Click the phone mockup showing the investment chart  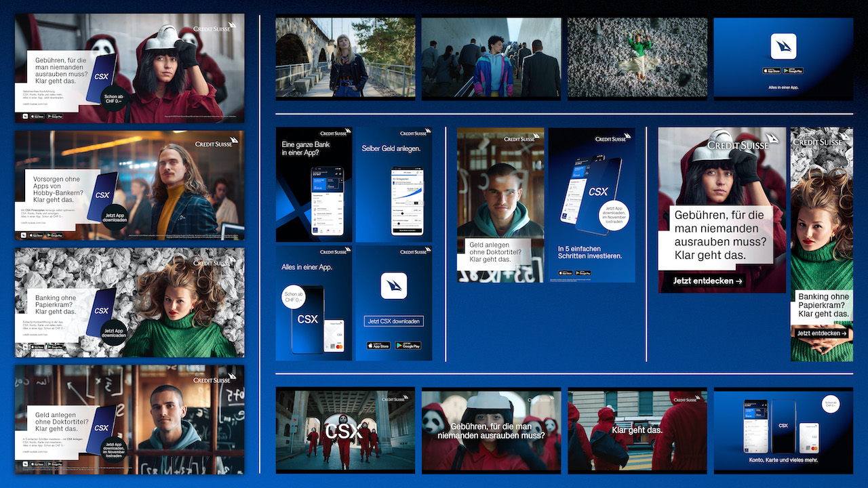pos(407,201)
